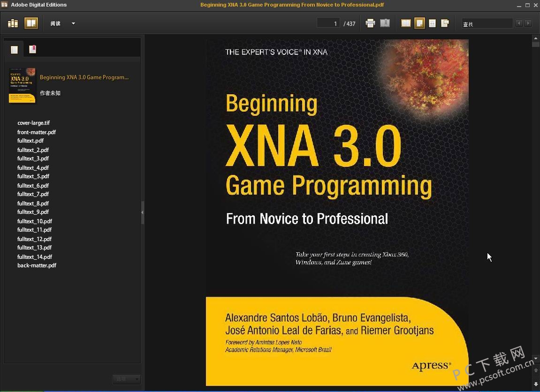Select fulltext_7.pdf entry
This screenshot has width=540, height=392.
[x=33, y=195]
